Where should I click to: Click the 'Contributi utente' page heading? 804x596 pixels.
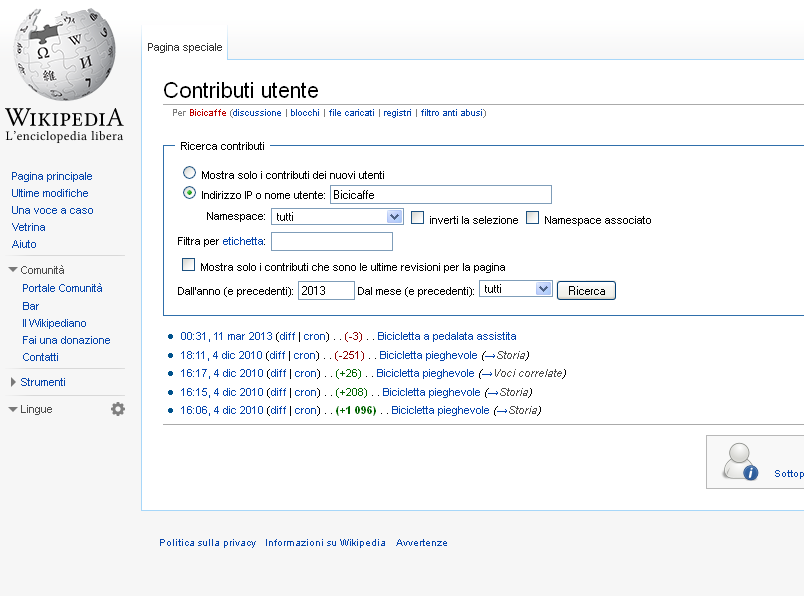click(241, 90)
